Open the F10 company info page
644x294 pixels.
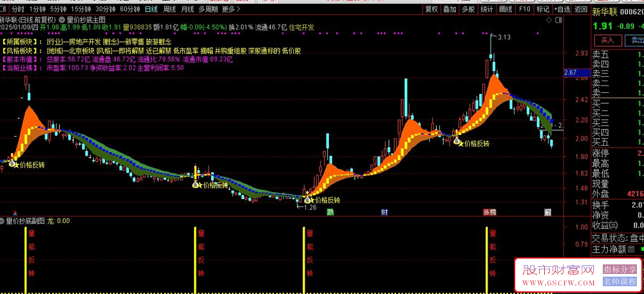(x=524, y=9)
